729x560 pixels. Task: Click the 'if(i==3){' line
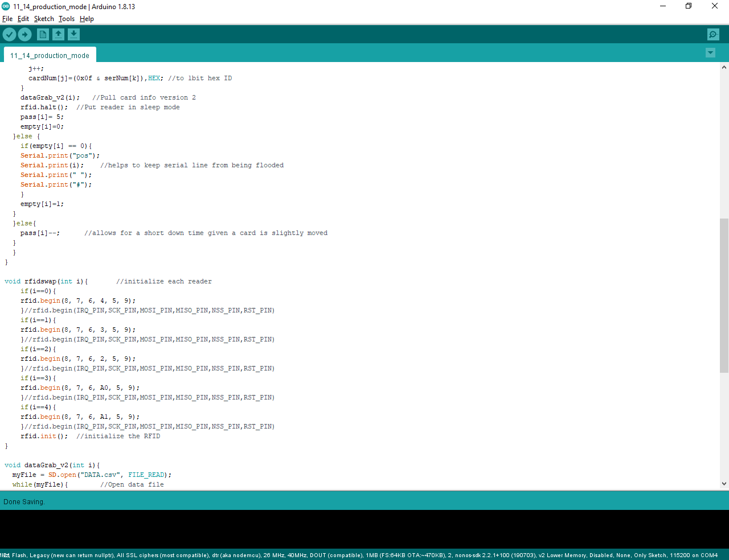[x=39, y=378]
